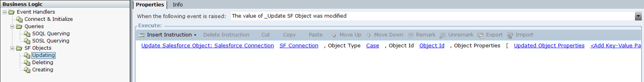644x82 pixels.
Task: Collapse the SF Objects folder node
Action: [x=12, y=48]
